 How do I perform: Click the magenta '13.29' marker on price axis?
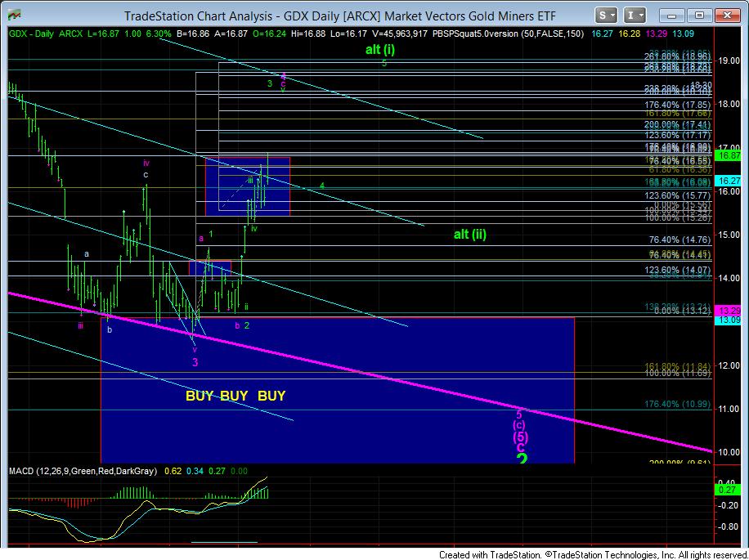coord(729,310)
